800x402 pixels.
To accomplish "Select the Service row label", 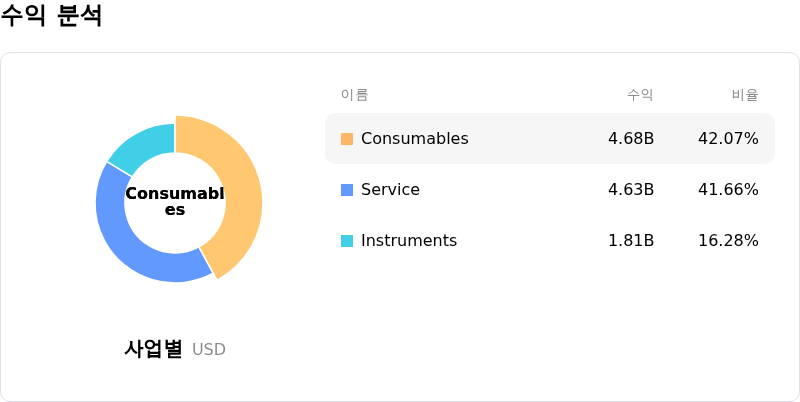I will click(390, 190).
